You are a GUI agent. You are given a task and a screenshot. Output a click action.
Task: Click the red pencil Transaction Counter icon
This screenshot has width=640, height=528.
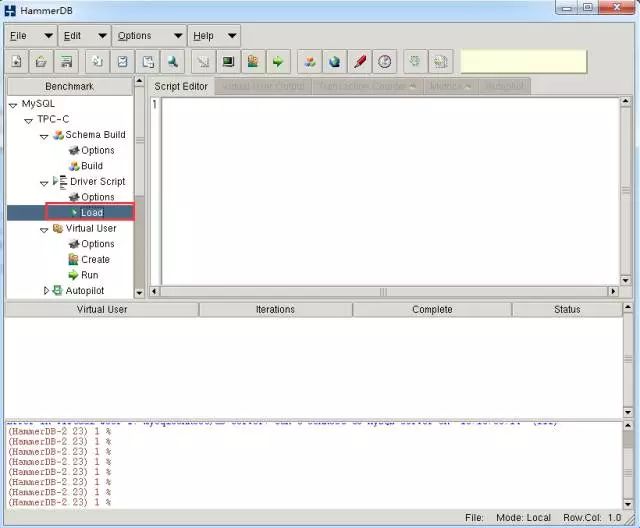pos(360,62)
